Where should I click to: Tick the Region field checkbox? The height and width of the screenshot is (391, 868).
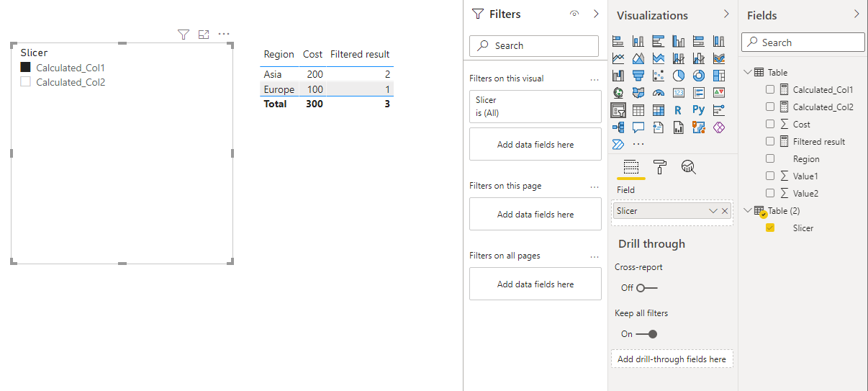tap(770, 158)
